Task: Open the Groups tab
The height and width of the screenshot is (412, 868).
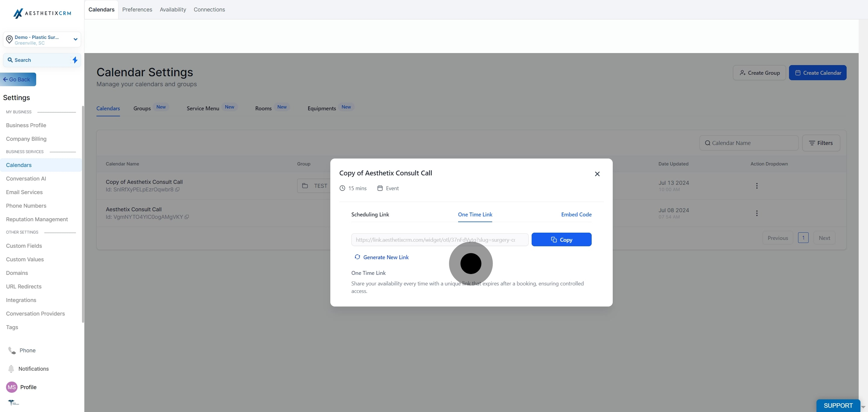Action: 142,109
